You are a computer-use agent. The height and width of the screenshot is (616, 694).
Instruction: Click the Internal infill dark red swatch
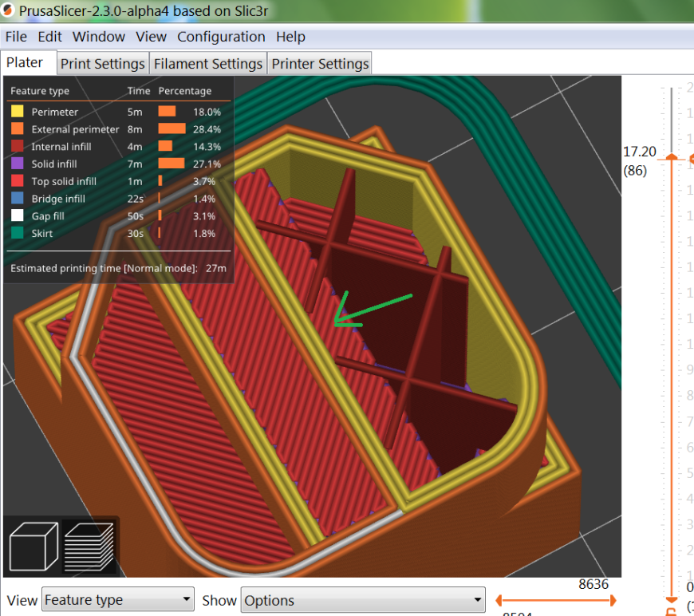[18, 146]
